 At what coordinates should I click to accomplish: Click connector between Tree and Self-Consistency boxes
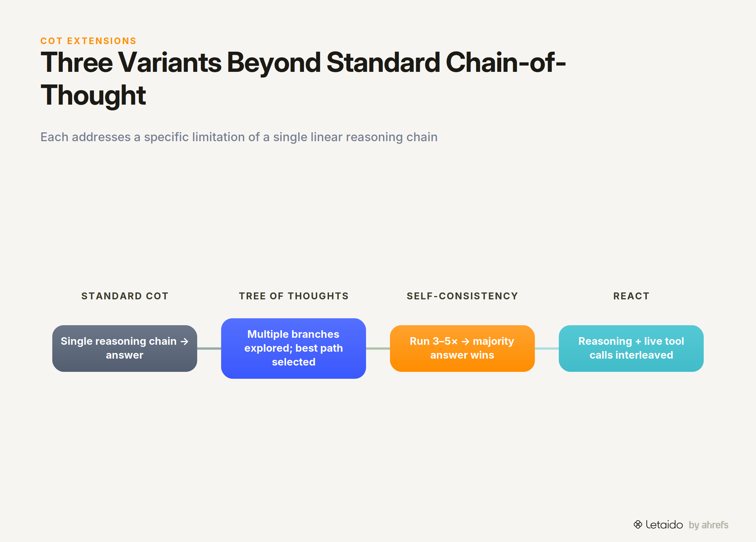[x=378, y=348]
